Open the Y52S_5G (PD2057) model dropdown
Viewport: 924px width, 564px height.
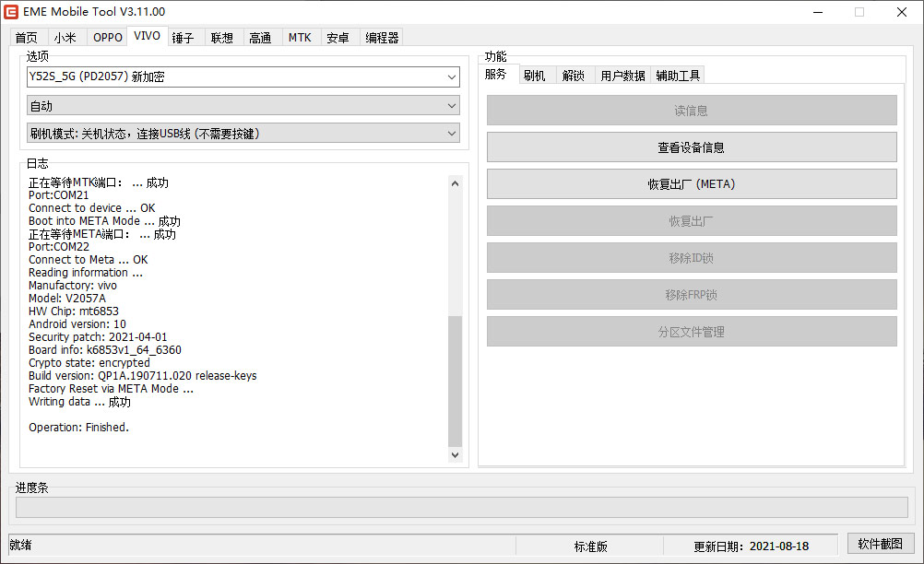[x=243, y=76]
